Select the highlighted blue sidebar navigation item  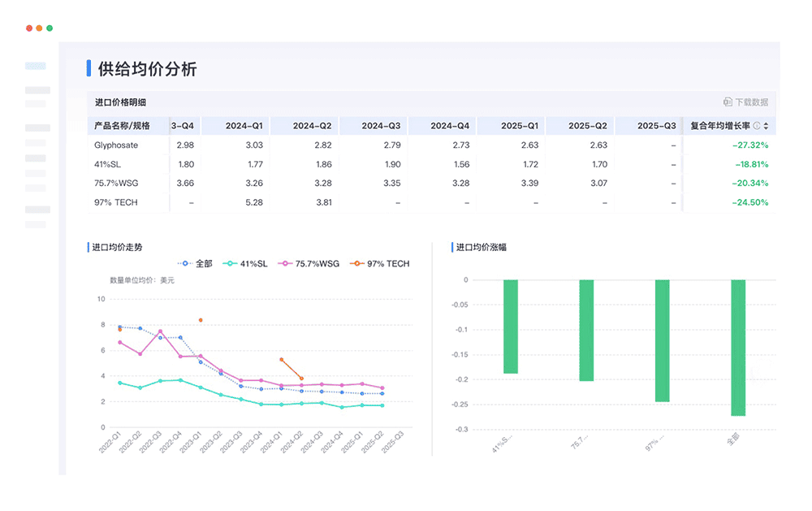point(37,65)
